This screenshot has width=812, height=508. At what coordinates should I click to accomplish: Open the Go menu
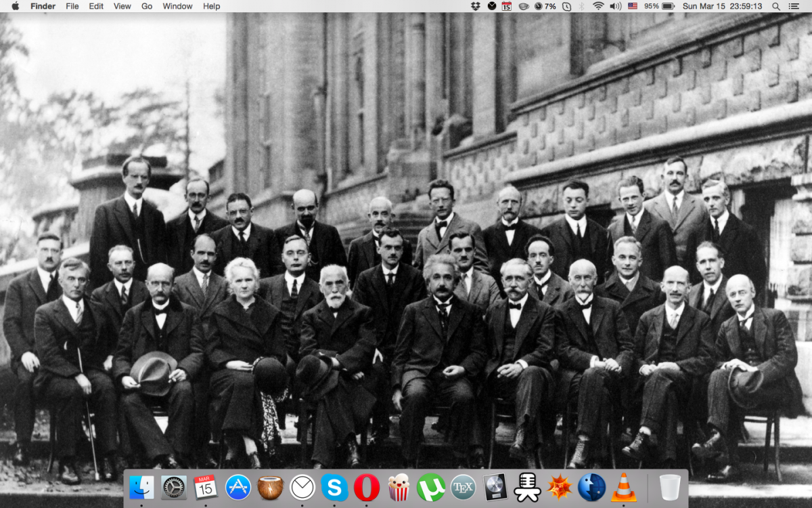[147, 6]
